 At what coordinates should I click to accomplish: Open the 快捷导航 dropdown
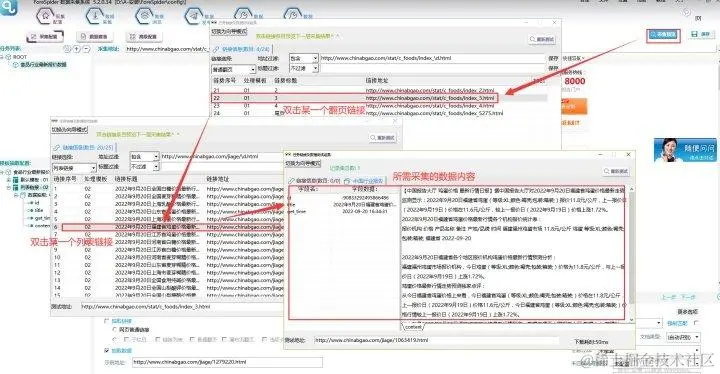[574, 58]
